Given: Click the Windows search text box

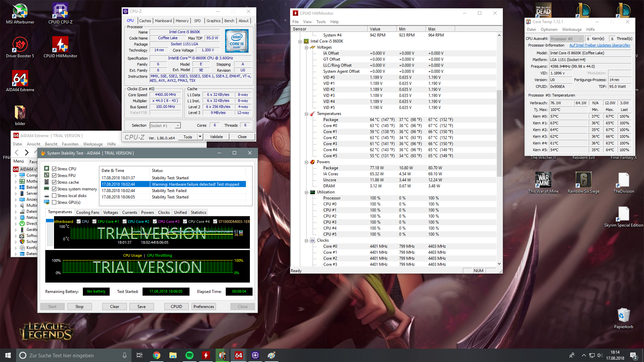Looking at the screenshot, I should point(74,355).
